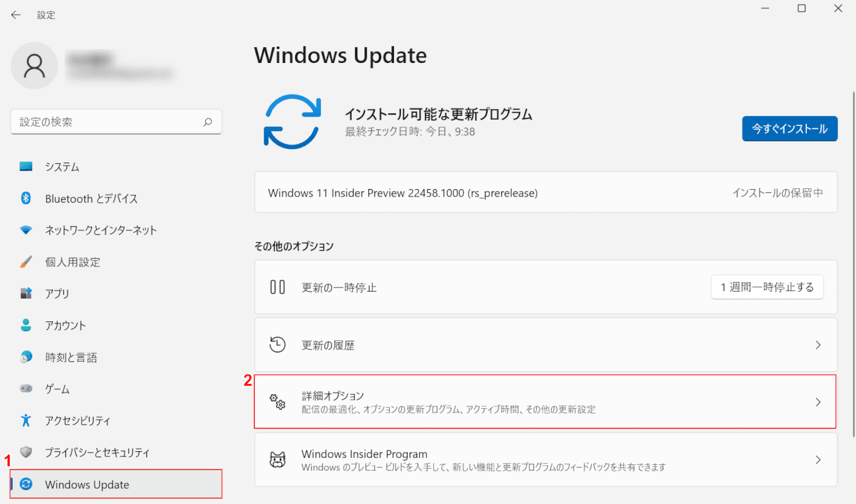The height and width of the screenshot is (504, 856).
Task: Close the Settings window
Action: point(838,9)
